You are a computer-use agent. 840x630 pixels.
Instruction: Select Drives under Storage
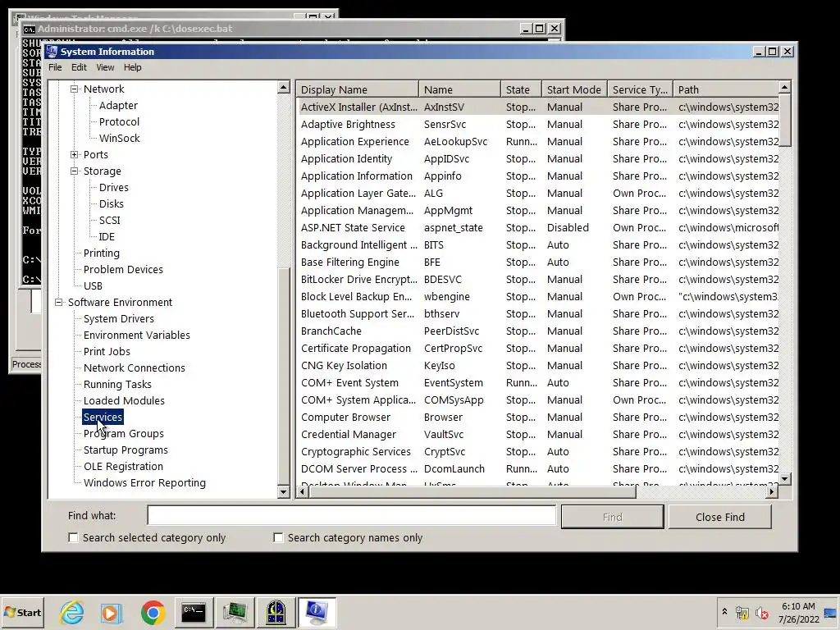point(113,188)
